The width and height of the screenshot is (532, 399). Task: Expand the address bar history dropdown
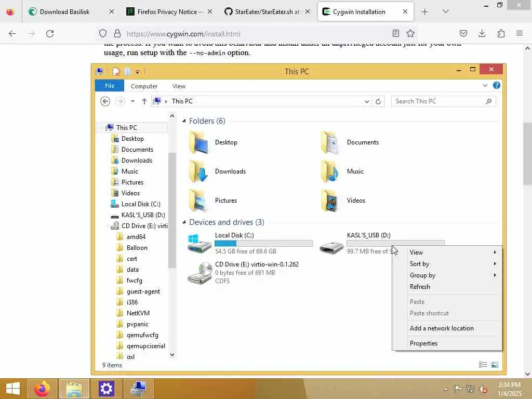pos(367,101)
